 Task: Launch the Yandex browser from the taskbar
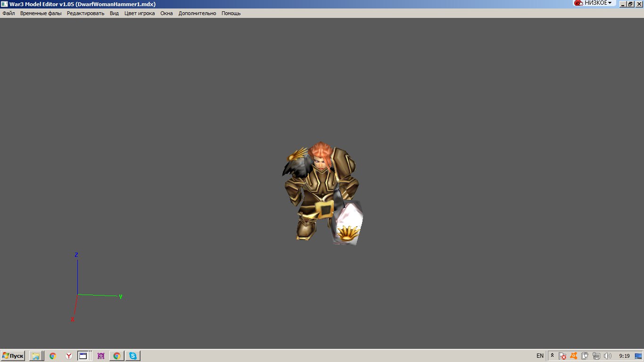69,356
